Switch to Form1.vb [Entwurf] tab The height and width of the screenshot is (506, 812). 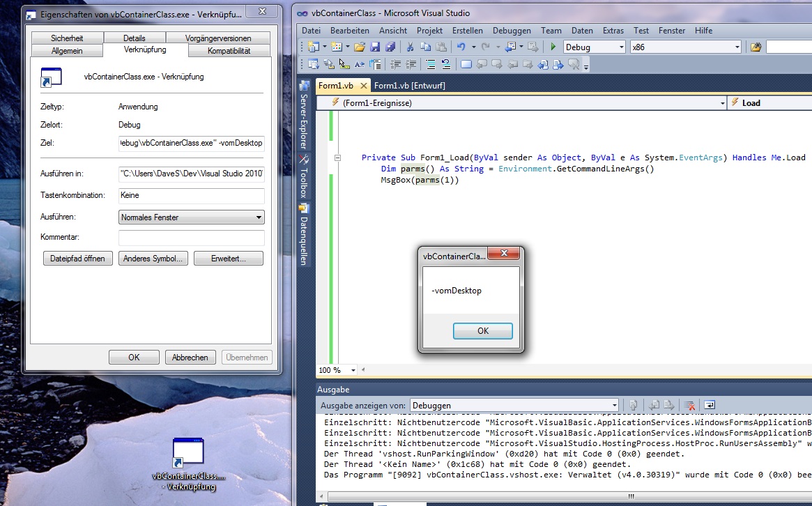tap(409, 86)
